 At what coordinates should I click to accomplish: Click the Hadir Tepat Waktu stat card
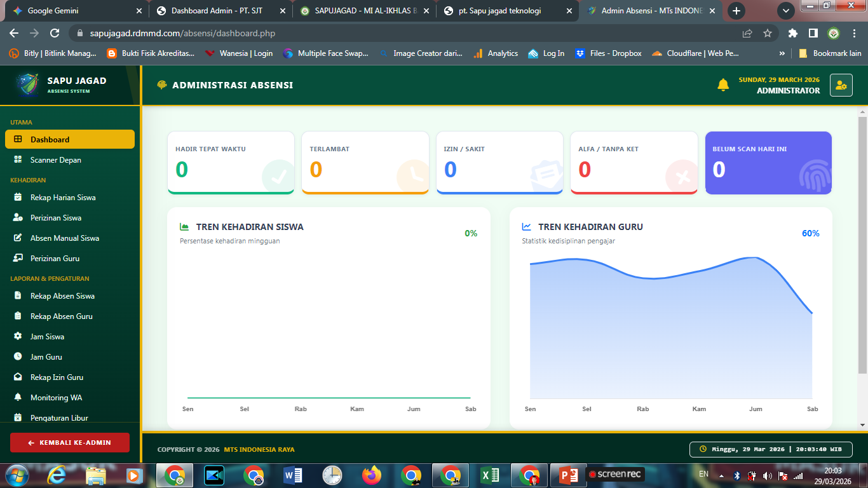click(x=231, y=163)
